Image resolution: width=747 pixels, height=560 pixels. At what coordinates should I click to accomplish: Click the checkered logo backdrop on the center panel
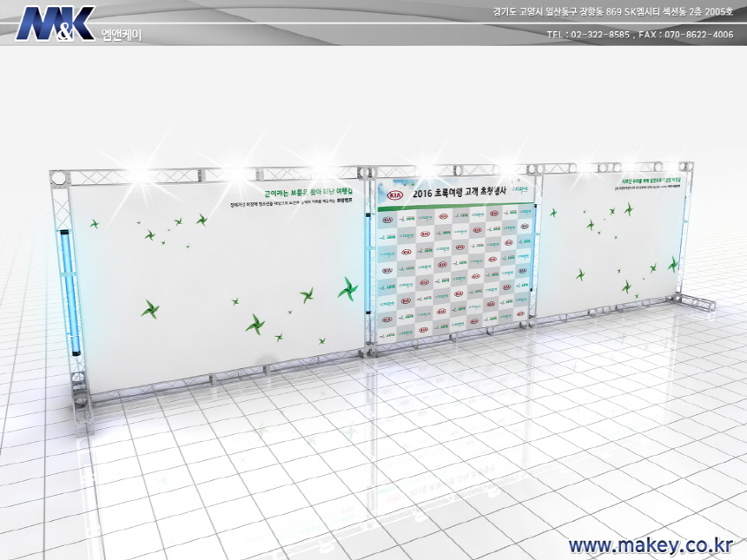[455, 272]
